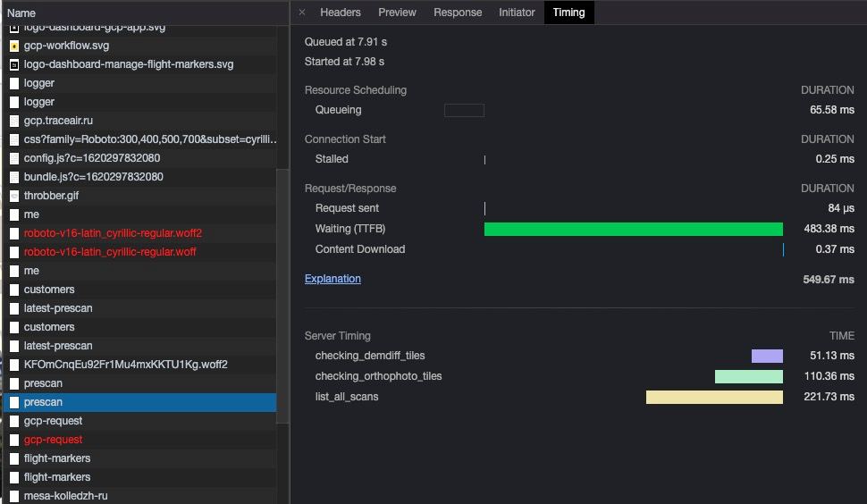Select the throbber.gif request
The width and height of the screenshot is (867, 504).
140,196
